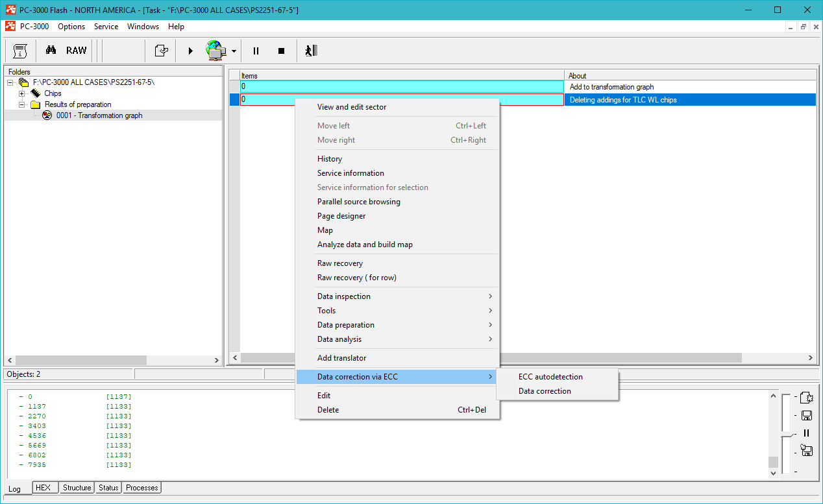Open the Options menu
The image size is (823, 504).
pyautogui.click(x=71, y=27)
